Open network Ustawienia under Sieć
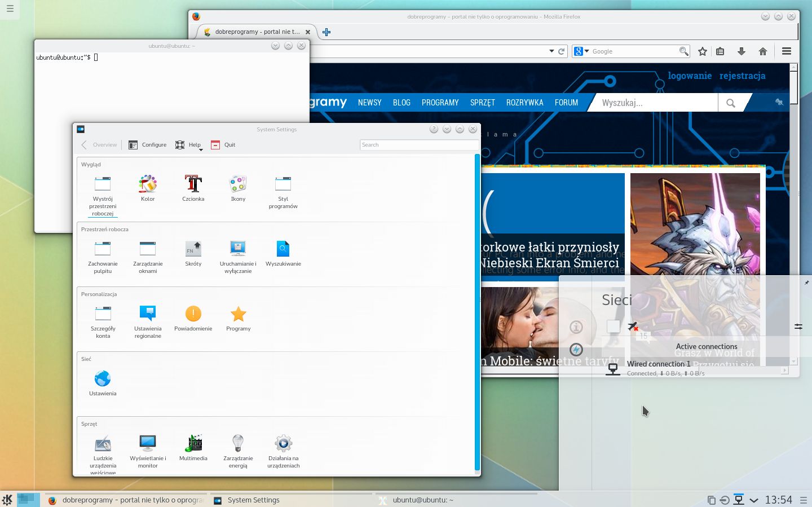 tap(103, 382)
